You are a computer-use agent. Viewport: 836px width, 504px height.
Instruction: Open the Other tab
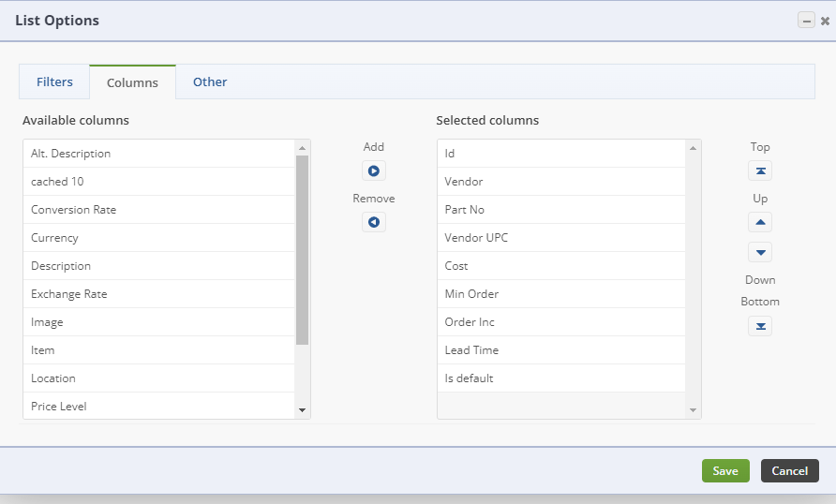pos(210,82)
